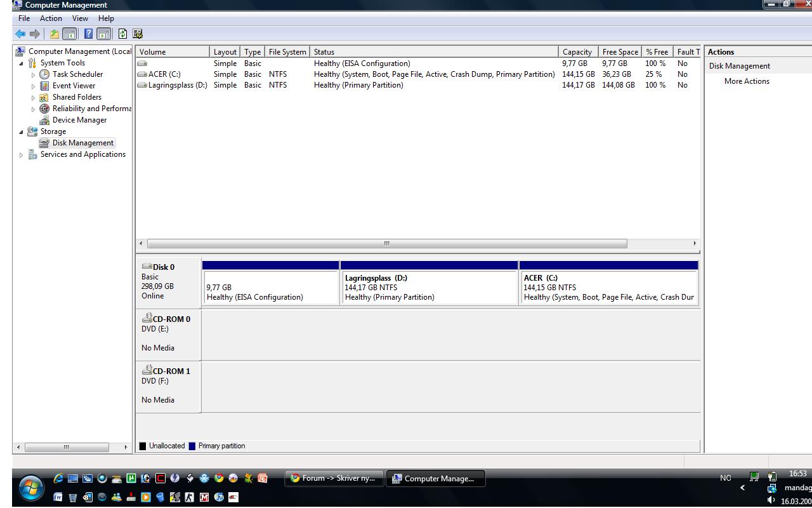Select Event Viewer in the tree
This screenshot has height=508, width=812.
click(74, 86)
